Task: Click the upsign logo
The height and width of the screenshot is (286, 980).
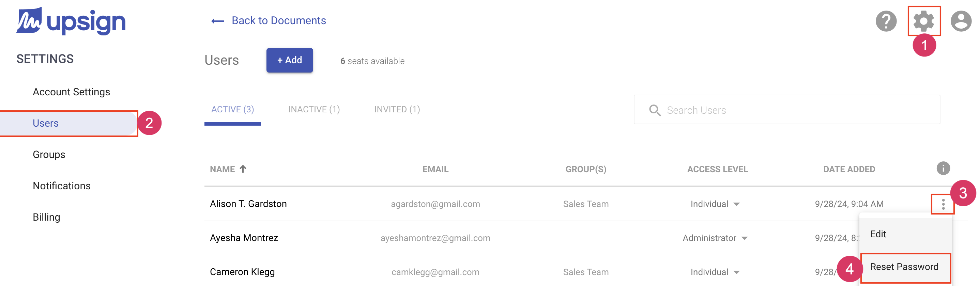Action: click(71, 21)
